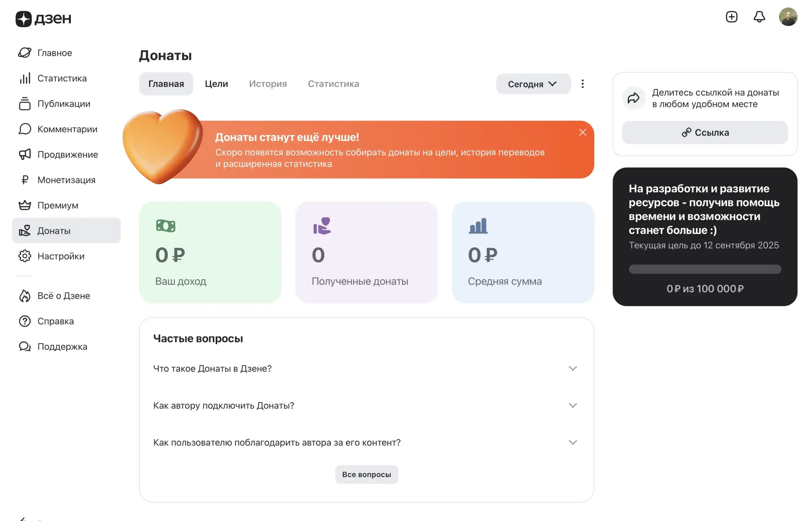
Task: Click the share arrow icon
Action: [x=633, y=98]
